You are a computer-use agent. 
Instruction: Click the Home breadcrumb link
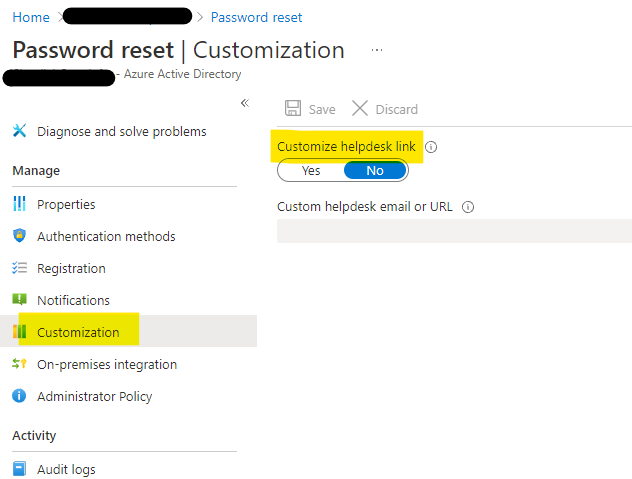[x=31, y=17]
